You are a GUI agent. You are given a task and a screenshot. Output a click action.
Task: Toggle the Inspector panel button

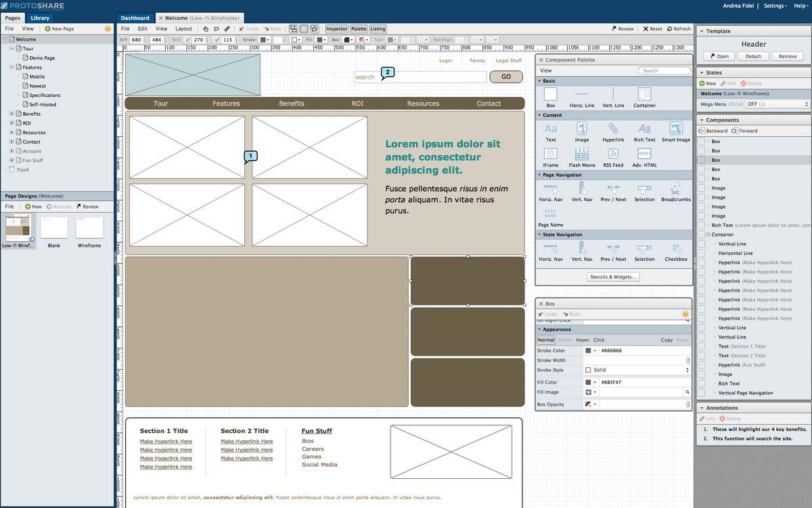click(x=336, y=29)
